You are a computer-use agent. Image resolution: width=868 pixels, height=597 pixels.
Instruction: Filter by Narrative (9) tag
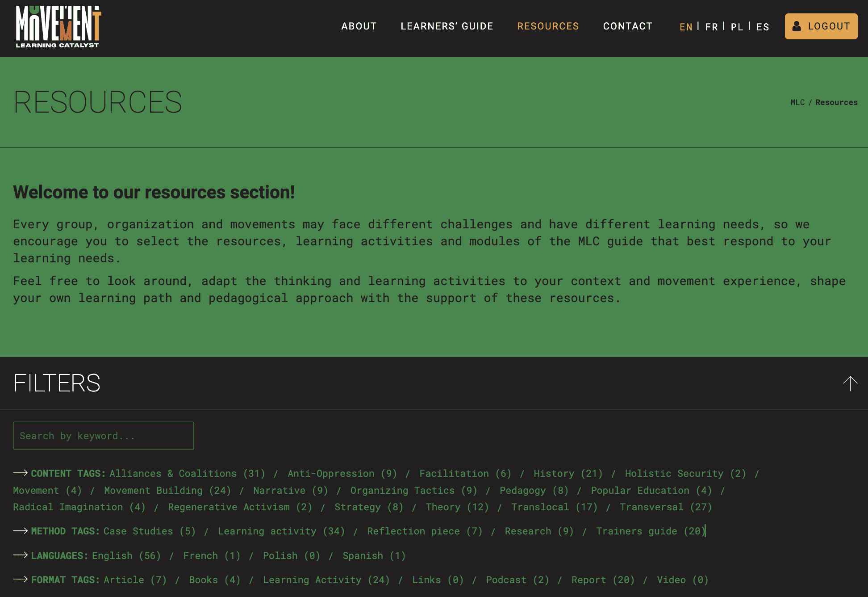click(x=291, y=490)
